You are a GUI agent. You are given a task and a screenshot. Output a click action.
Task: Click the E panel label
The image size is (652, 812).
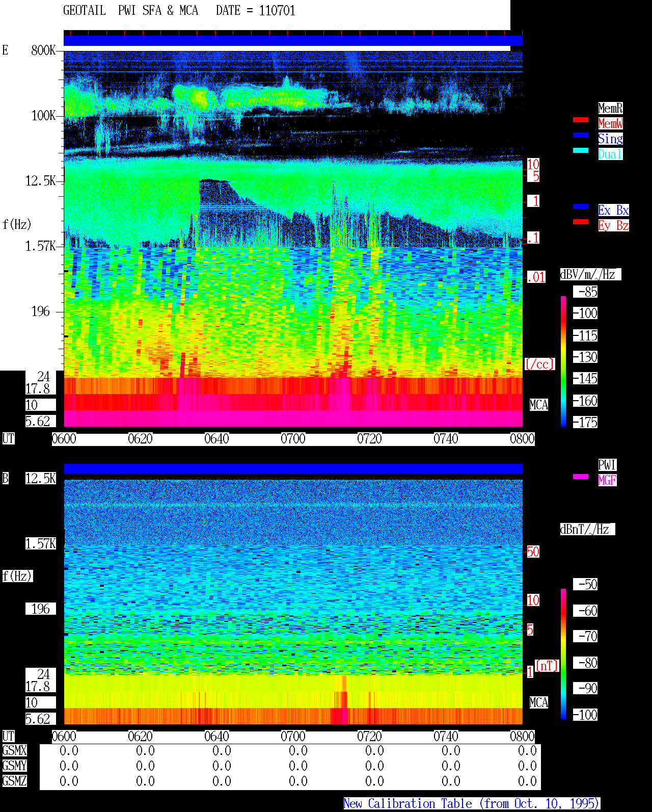pos(5,50)
